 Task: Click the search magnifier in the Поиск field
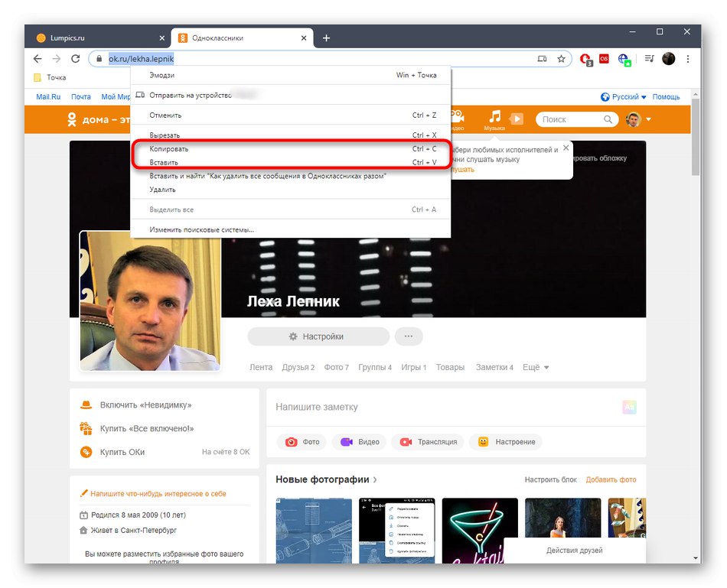point(608,119)
